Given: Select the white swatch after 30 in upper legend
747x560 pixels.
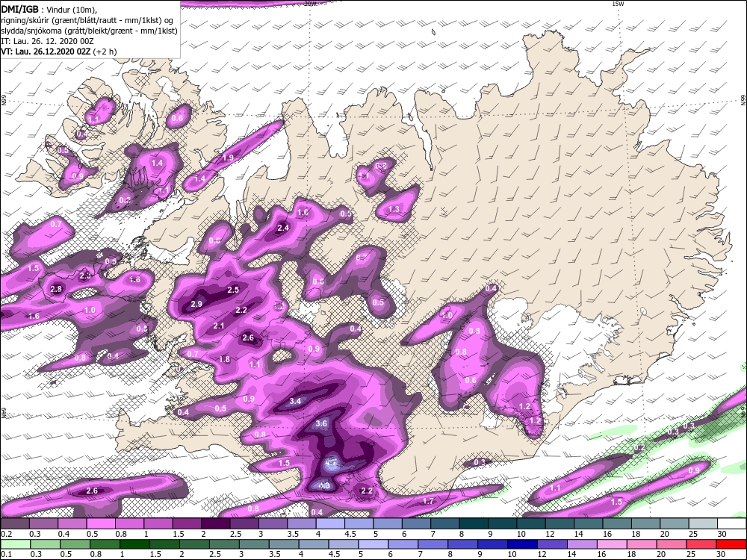Looking at the screenshot, I should click(x=731, y=524).
